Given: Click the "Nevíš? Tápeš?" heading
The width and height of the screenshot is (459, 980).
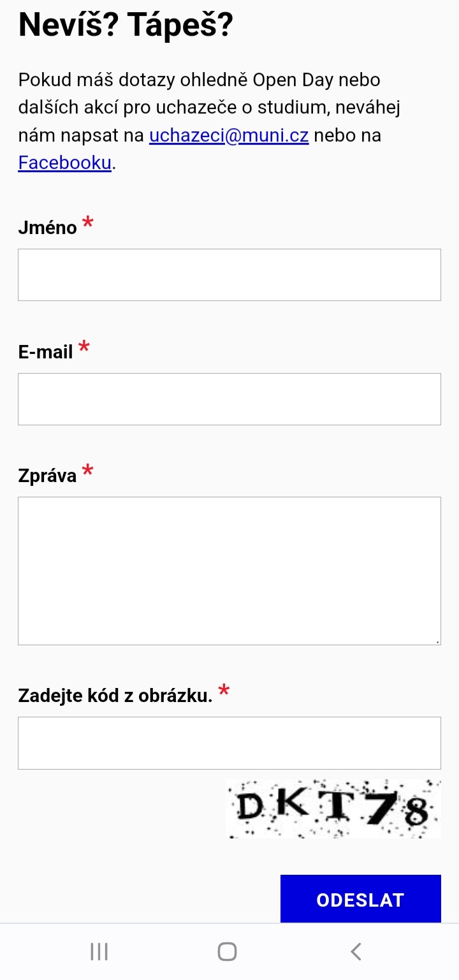Looking at the screenshot, I should point(126,25).
